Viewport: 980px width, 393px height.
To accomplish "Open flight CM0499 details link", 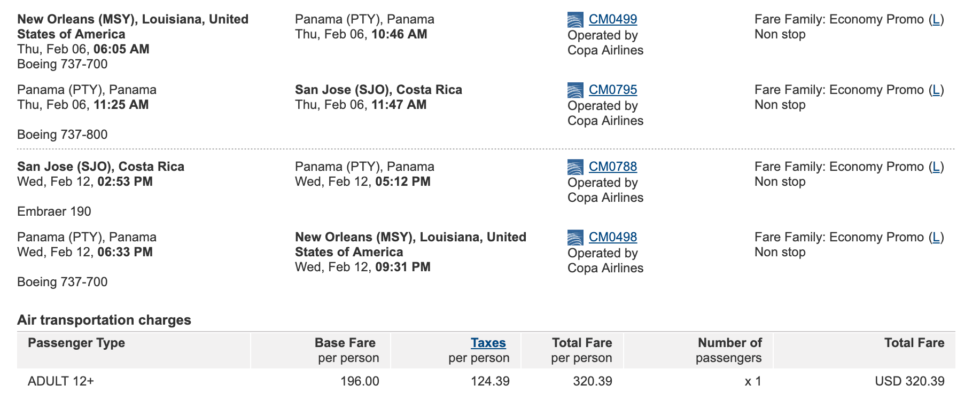I will click(x=612, y=19).
